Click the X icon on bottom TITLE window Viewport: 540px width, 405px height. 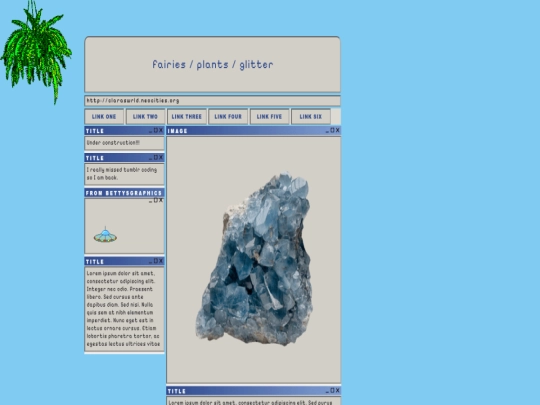pyautogui.click(x=338, y=390)
